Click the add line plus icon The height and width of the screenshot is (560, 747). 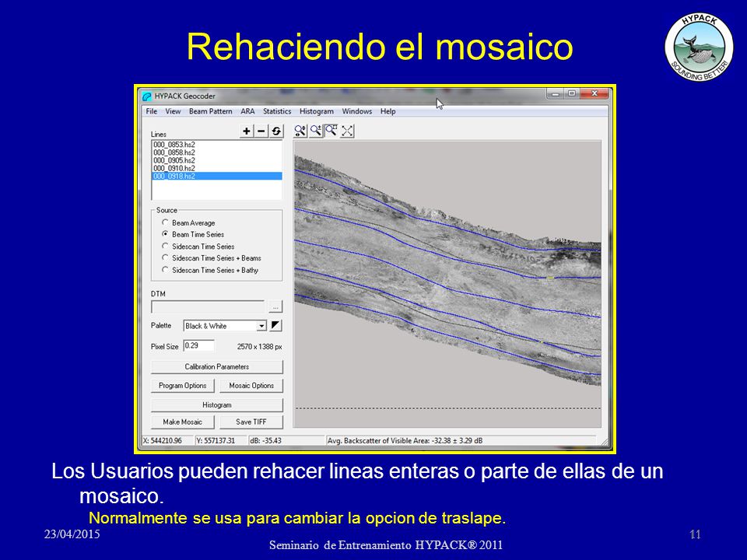pyautogui.click(x=247, y=131)
